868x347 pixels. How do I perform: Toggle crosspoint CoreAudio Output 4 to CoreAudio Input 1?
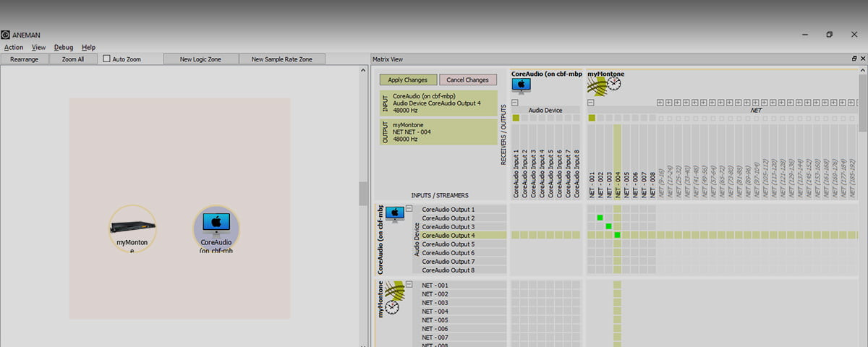click(516, 235)
